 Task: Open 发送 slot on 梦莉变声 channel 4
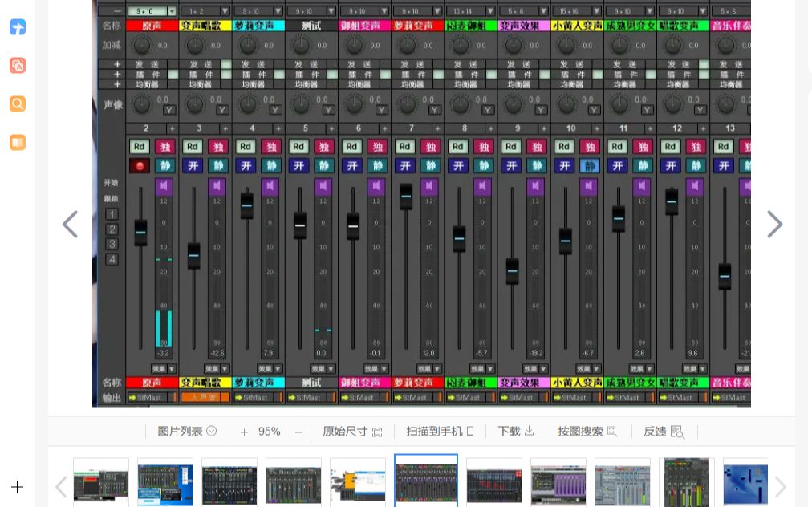point(253,64)
